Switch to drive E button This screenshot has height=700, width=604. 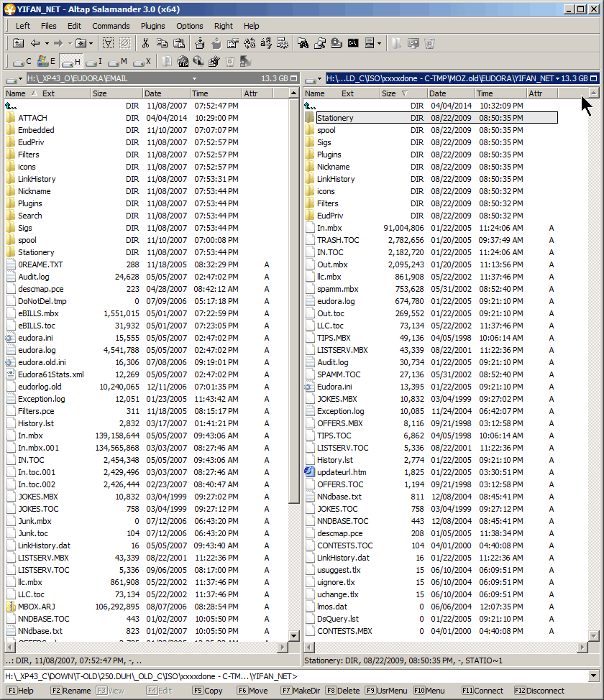[x=47, y=62]
